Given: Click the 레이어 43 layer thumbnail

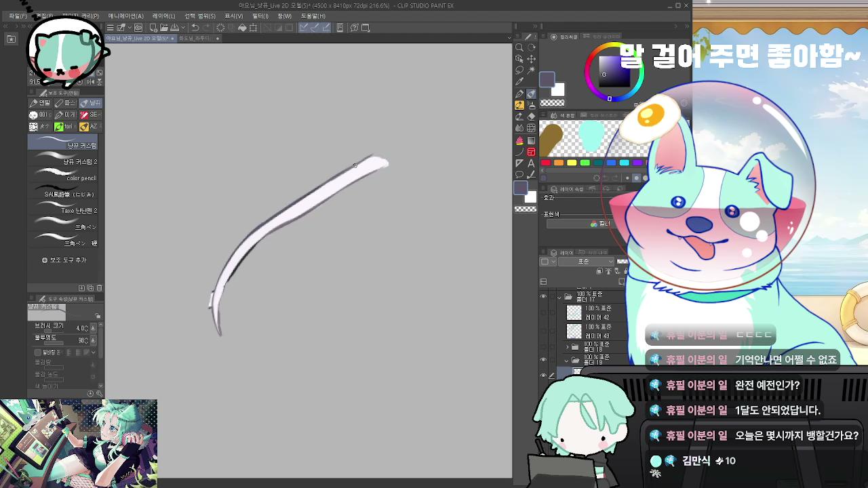Looking at the screenshot, I should (574, 331).
